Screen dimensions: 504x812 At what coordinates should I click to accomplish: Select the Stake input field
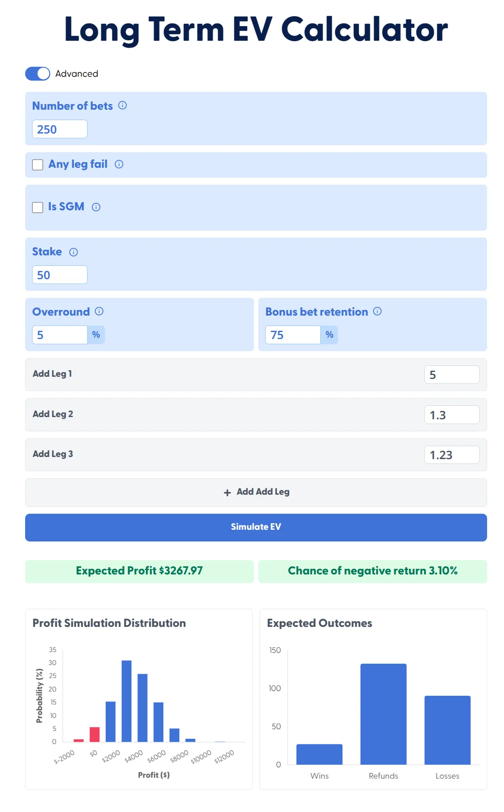[x=60, y=274]
